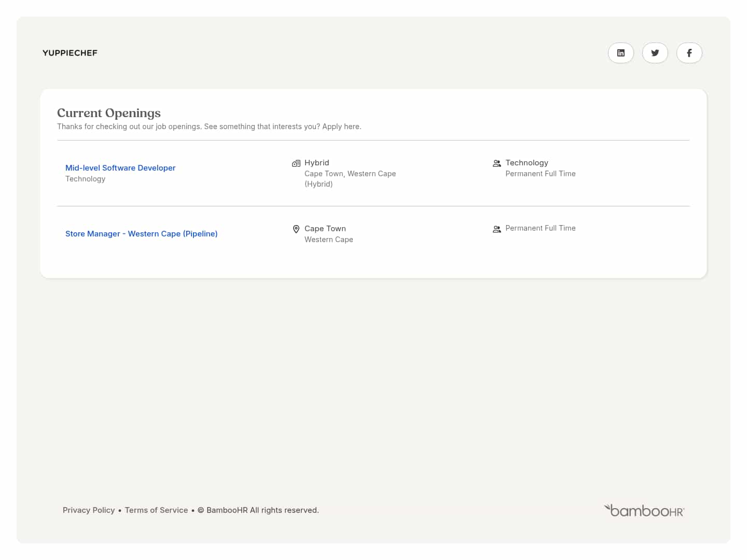Click the people icon in Store Manager row

tap(496, 229)
